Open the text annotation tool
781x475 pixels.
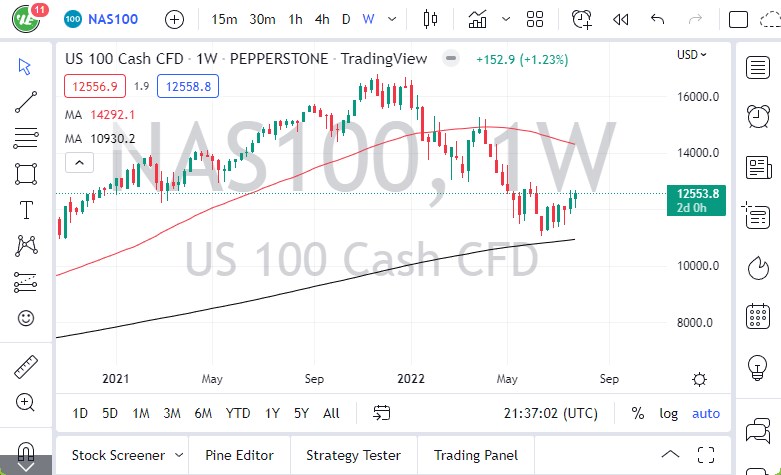pyautogui.click(x=26, y=209)
